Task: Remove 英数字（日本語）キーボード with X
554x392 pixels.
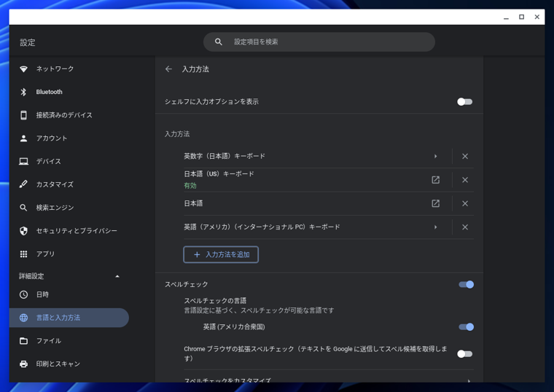Action: pos(465,156)
